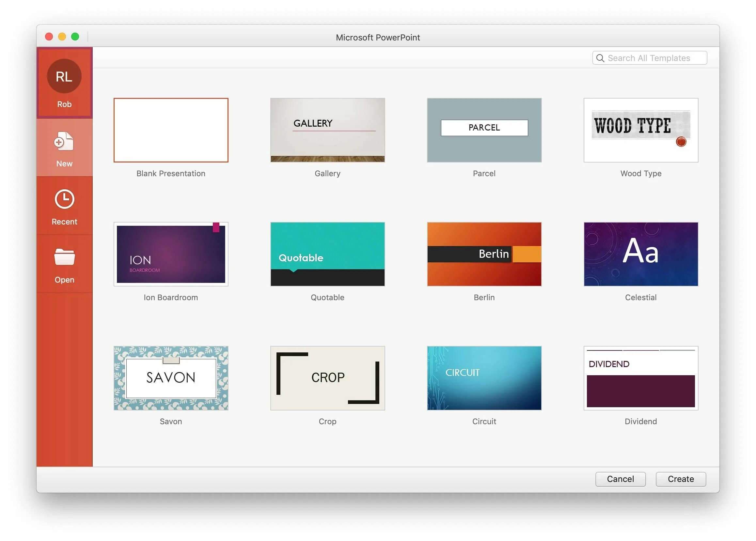Select the New document sidebar icon
This screenshot has width=756, height=541.
64,141
